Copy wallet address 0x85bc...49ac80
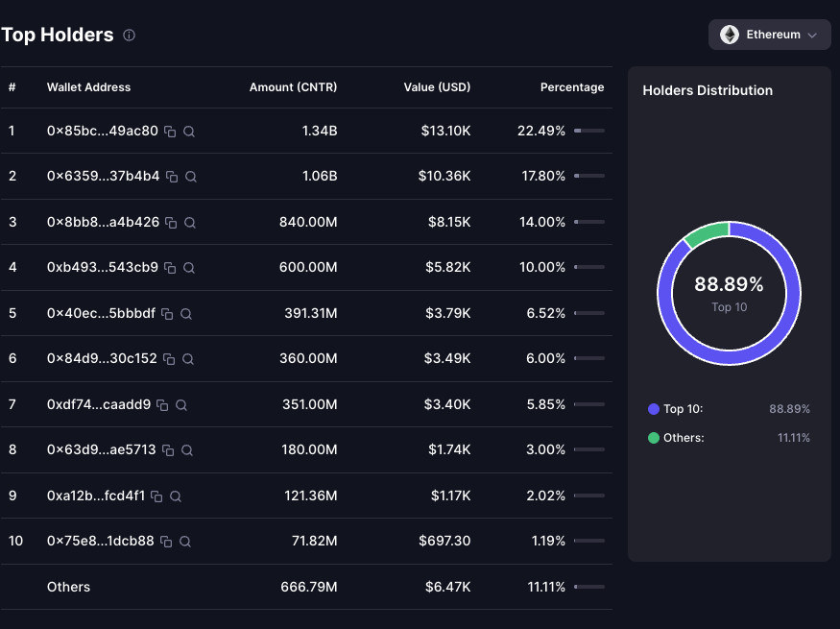The height and width of the screenshot is (629, 840). pyautogui.click(x=170, y=132)
